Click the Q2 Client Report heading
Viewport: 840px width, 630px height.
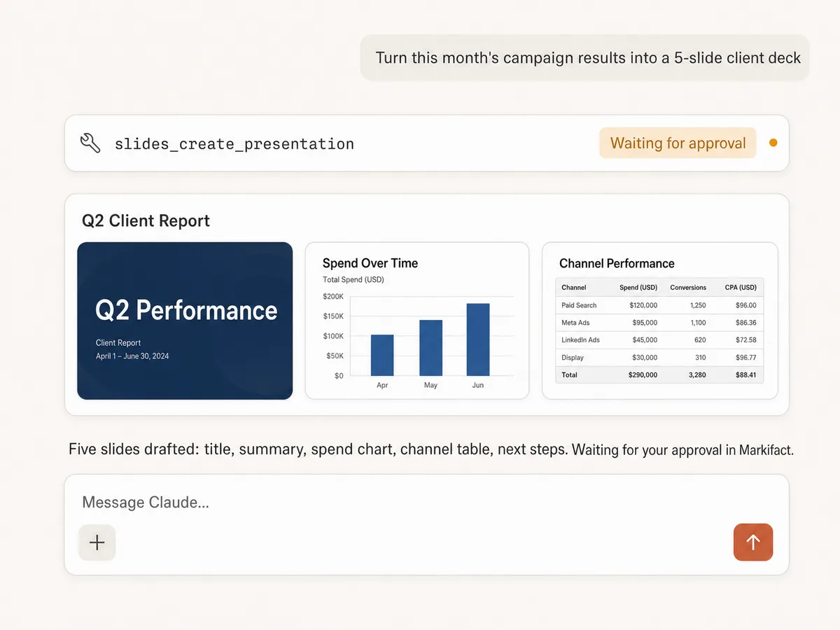pyautogui.click(x=146, y=220)
